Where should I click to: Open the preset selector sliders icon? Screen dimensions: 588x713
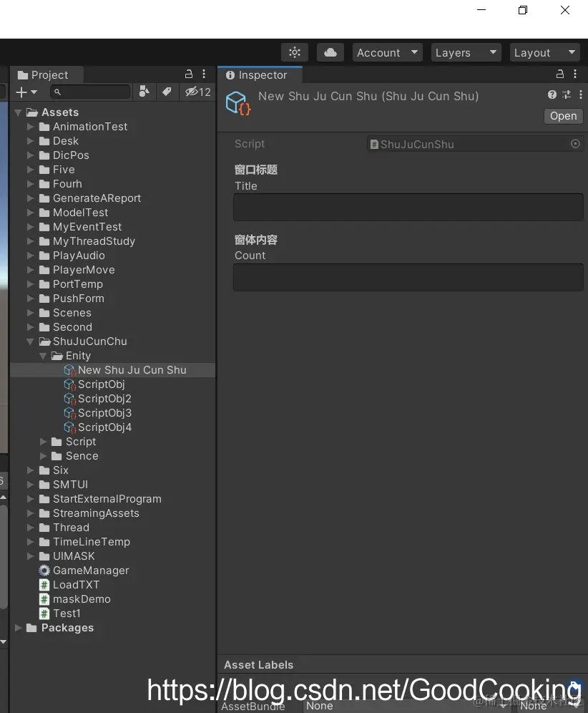click(x=567, y=94)
